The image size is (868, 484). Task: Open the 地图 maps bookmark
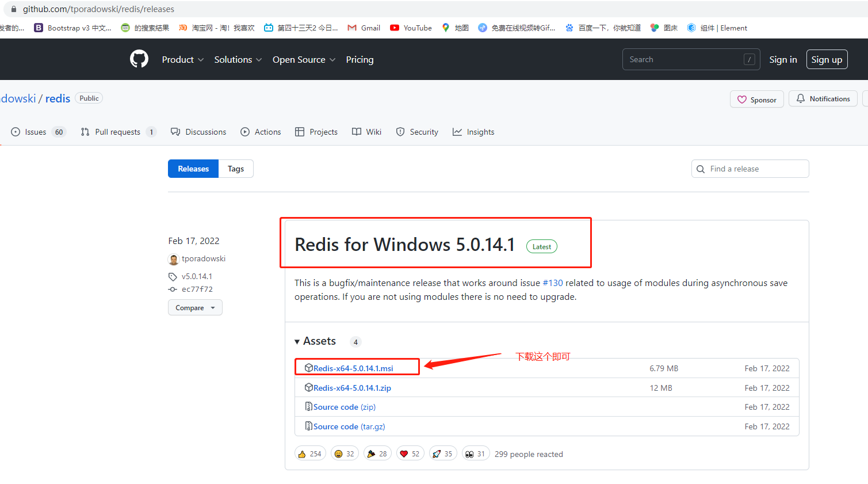(455, 28)
